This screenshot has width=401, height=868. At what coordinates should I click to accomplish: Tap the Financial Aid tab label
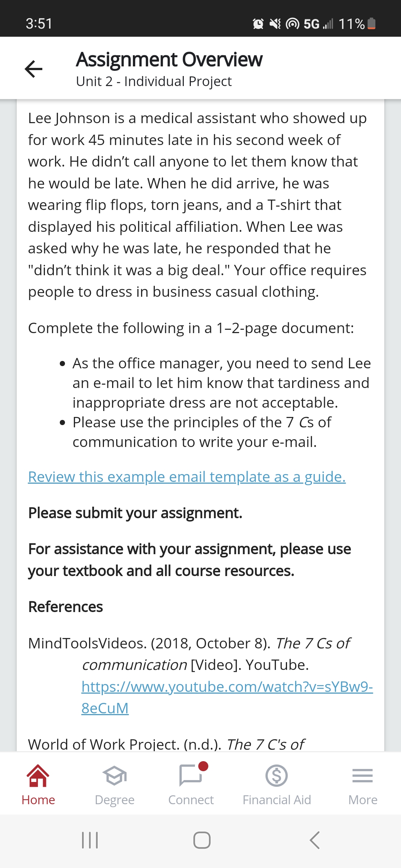point(277,799)
